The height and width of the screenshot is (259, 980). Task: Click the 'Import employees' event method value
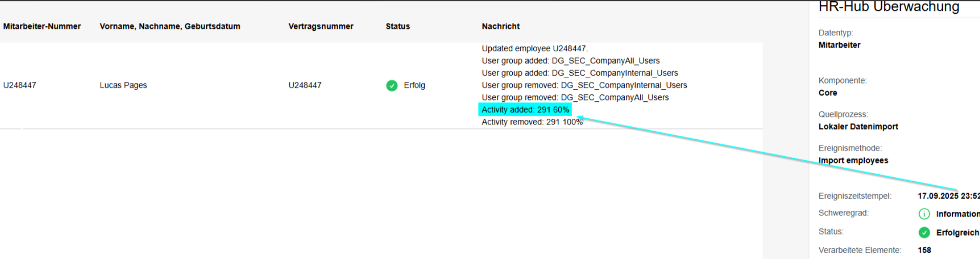[x=853, y=161]
